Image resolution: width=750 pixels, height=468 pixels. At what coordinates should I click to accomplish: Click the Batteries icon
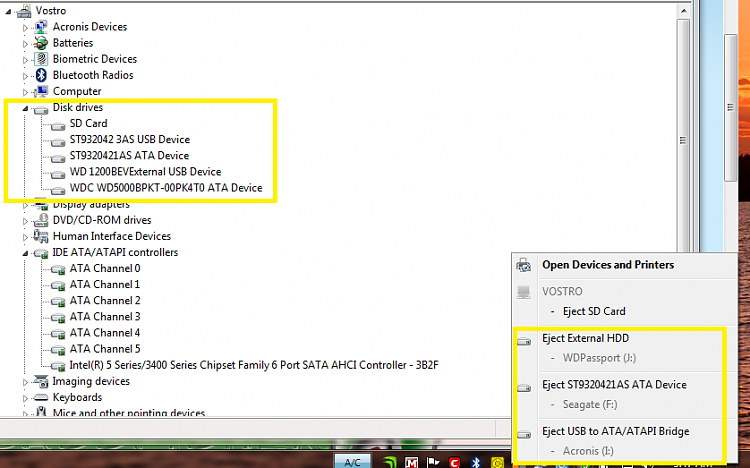(41, 43)
